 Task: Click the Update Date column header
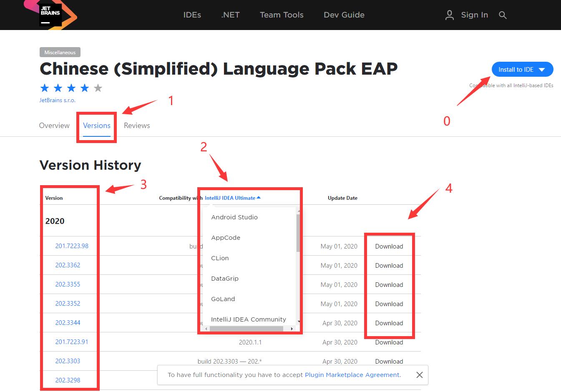coord(342,198)
